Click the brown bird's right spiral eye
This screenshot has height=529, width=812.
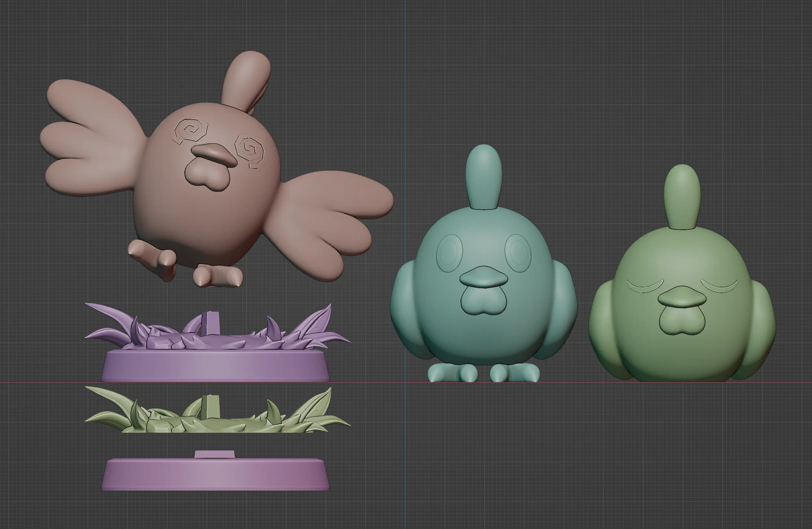click(250, 151)
